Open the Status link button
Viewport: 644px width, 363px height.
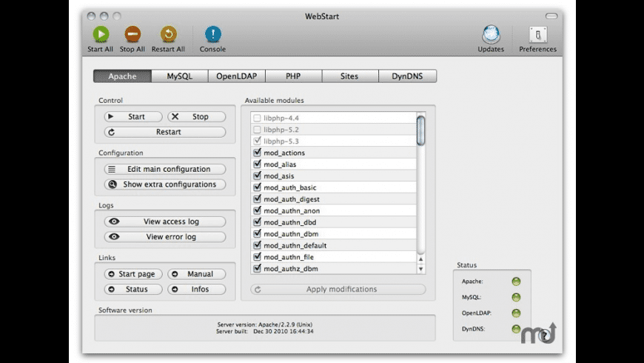(133, 289)
